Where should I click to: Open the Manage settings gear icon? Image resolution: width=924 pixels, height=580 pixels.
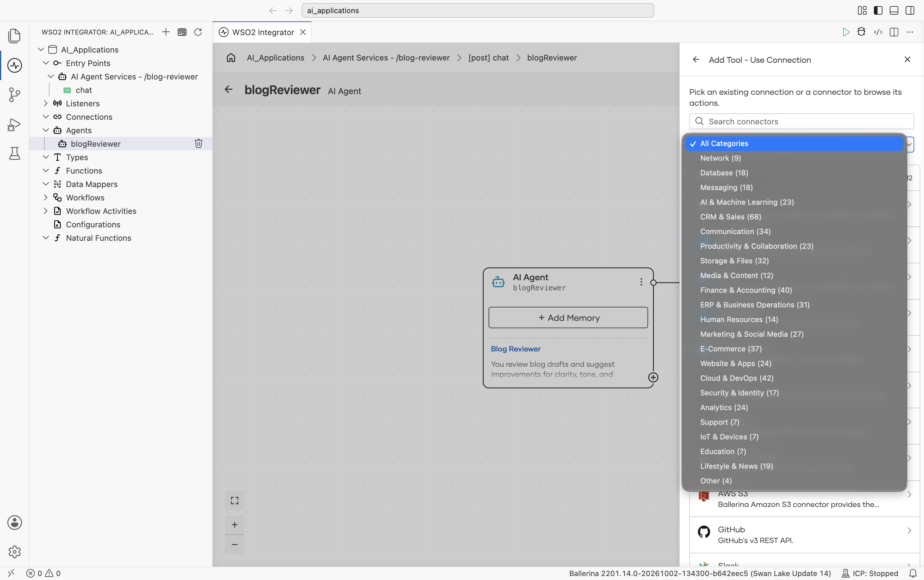tap(15, 552)
